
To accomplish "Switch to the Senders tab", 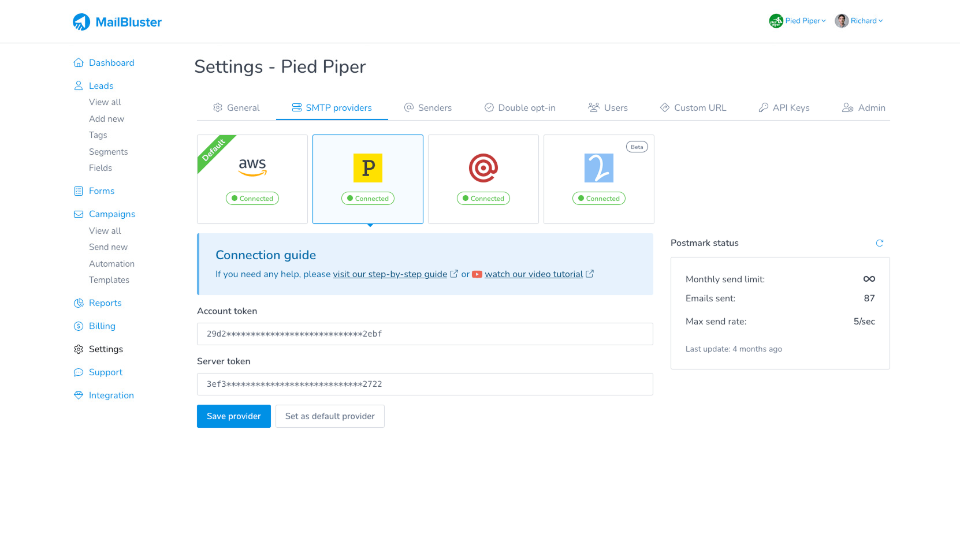I will click(428, 108).
